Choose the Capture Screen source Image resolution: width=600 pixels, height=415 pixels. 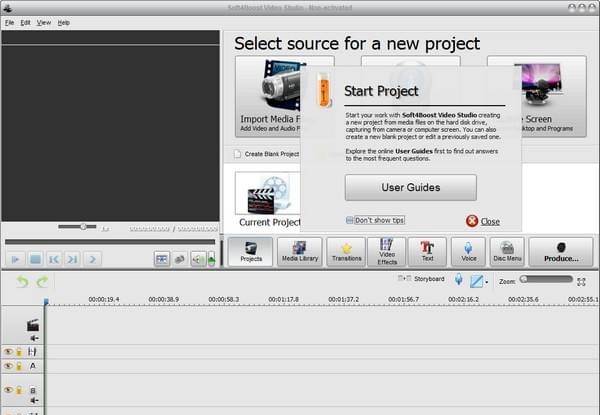pos(553,96)
